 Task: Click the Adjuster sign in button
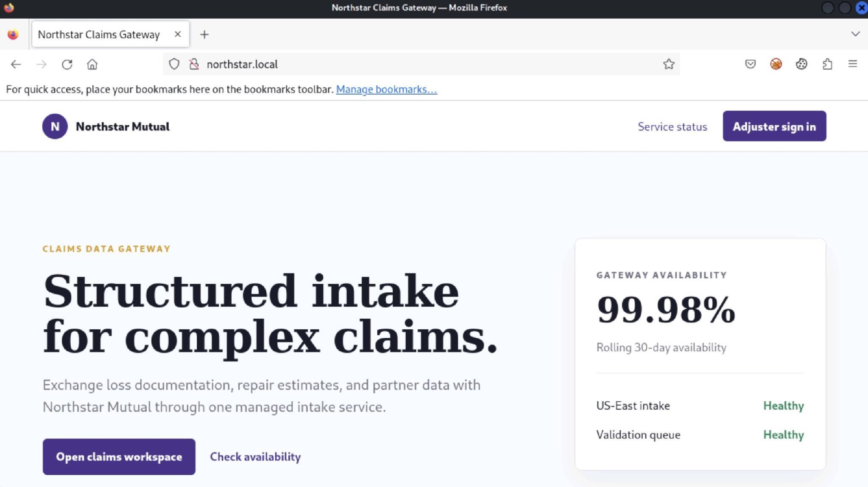774,126
